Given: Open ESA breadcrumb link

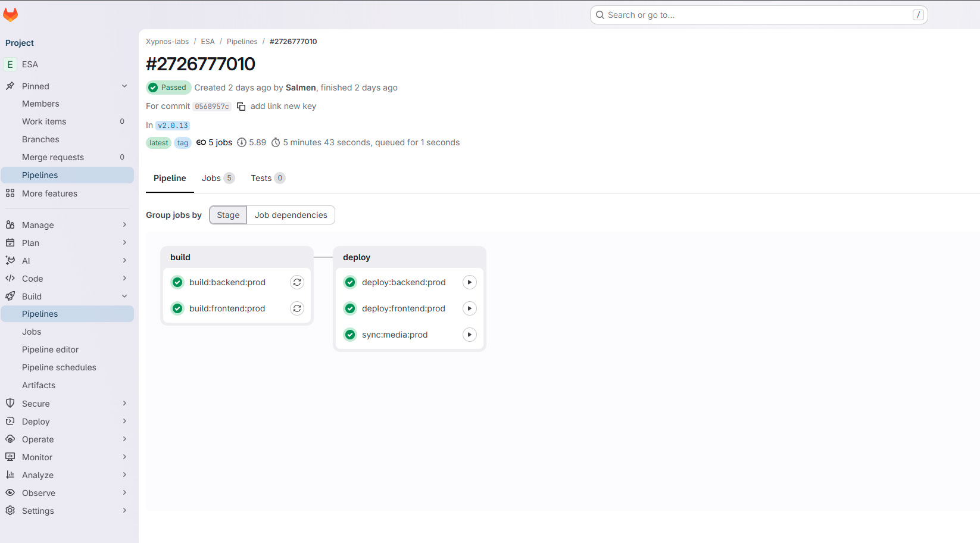Looking at the screenshot, I should 208,42.
